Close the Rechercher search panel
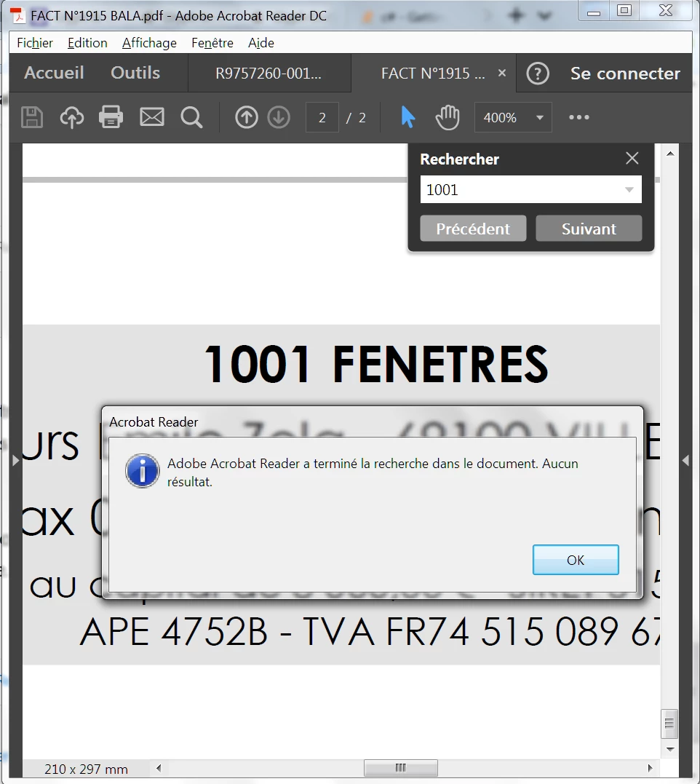 (632, 159)
